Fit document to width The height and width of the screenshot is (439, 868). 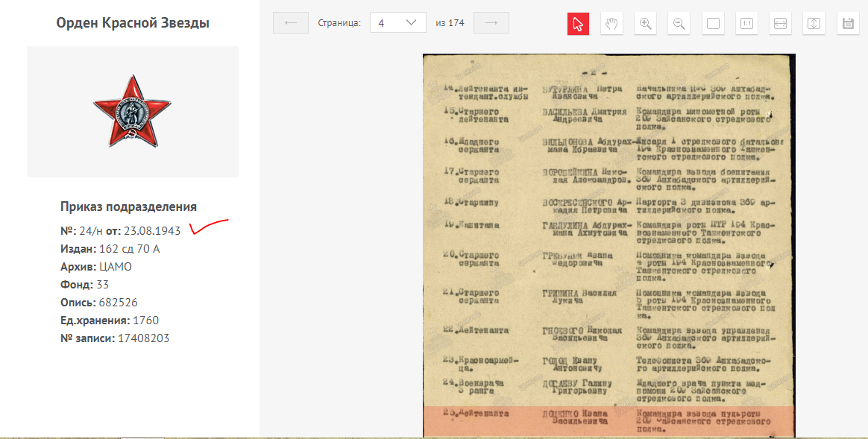[781, 23]
